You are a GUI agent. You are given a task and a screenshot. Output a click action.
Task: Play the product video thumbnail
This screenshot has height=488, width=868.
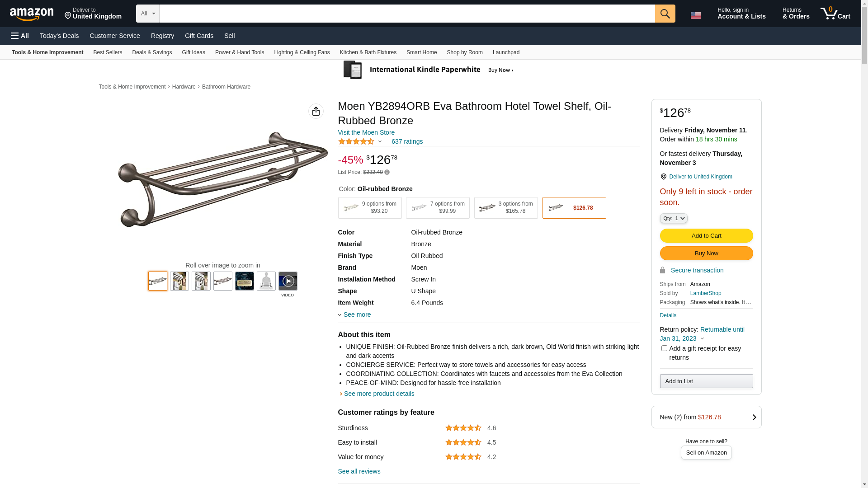[x=288, y=281]
